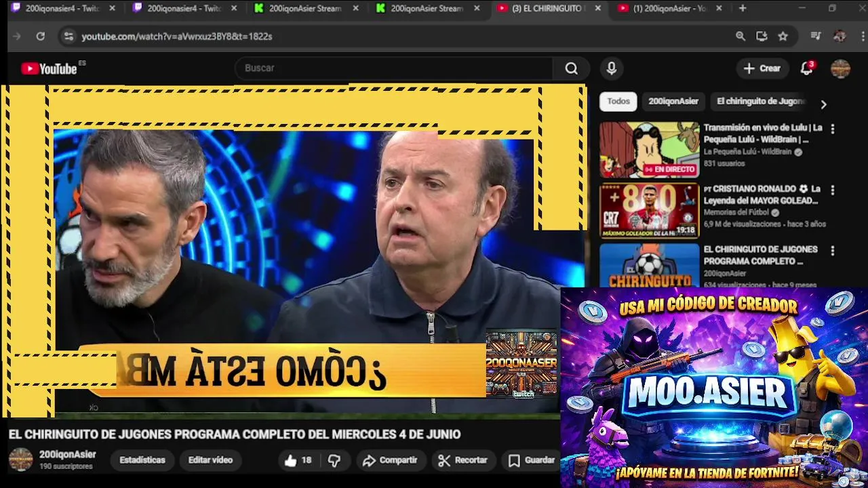The image size is (868, 488).
Task: Click the search magnifier button
Action: point(572,68)
